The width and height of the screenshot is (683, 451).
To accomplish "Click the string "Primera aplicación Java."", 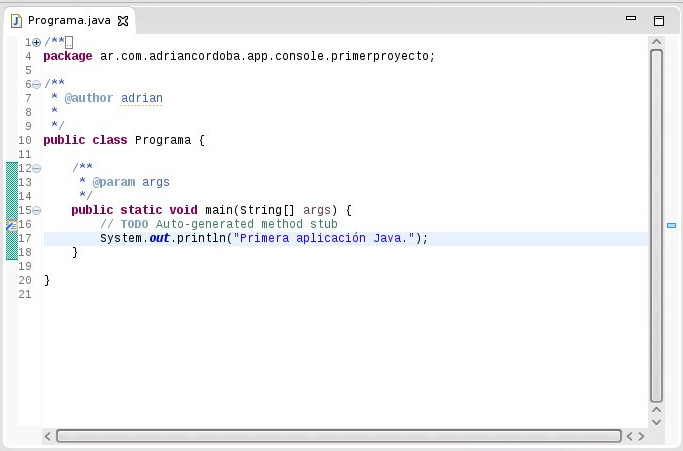I will (x=324, y=238).
